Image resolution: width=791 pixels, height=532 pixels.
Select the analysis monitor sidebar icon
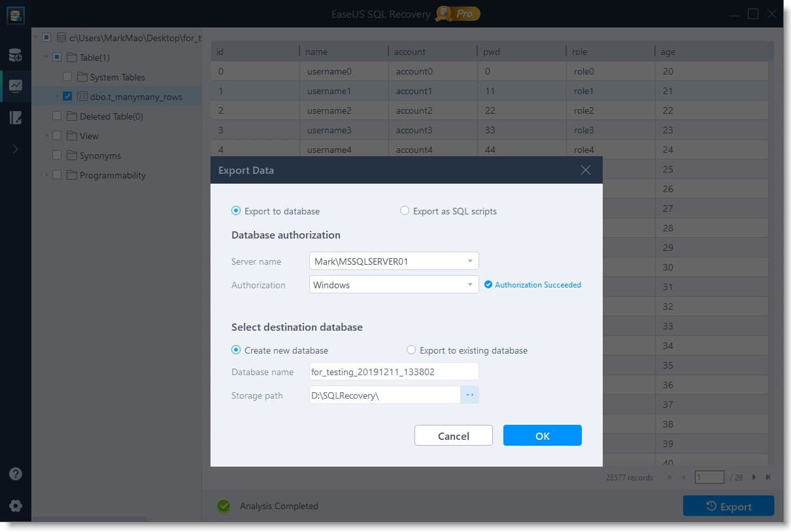coord(16,86)
